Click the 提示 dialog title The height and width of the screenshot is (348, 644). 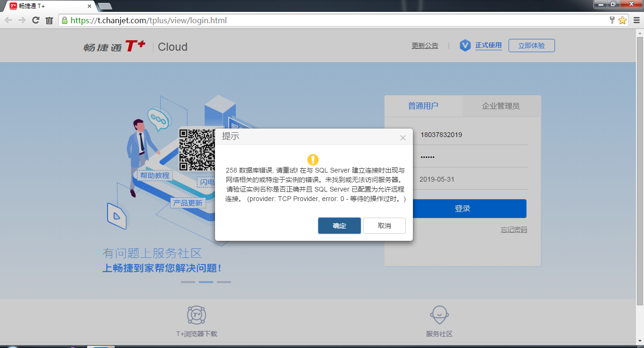231,137
